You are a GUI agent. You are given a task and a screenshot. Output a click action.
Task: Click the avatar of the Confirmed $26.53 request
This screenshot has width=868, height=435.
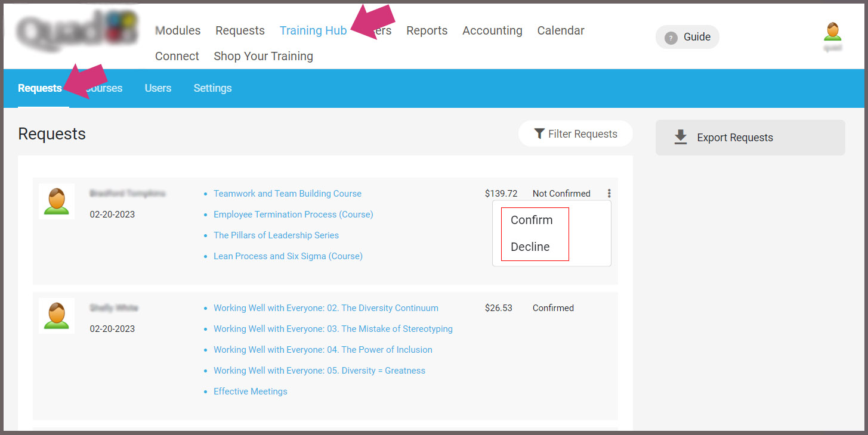point(57,315)
